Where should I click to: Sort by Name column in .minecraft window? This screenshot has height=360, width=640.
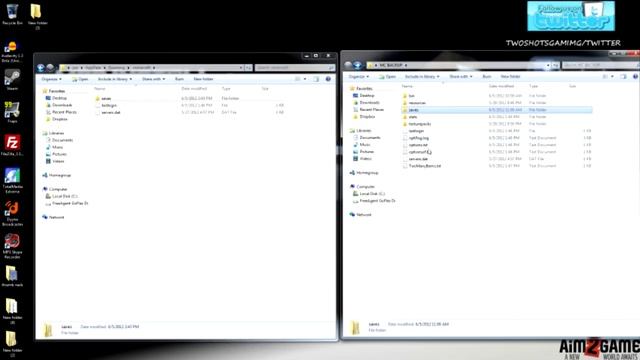100,89
